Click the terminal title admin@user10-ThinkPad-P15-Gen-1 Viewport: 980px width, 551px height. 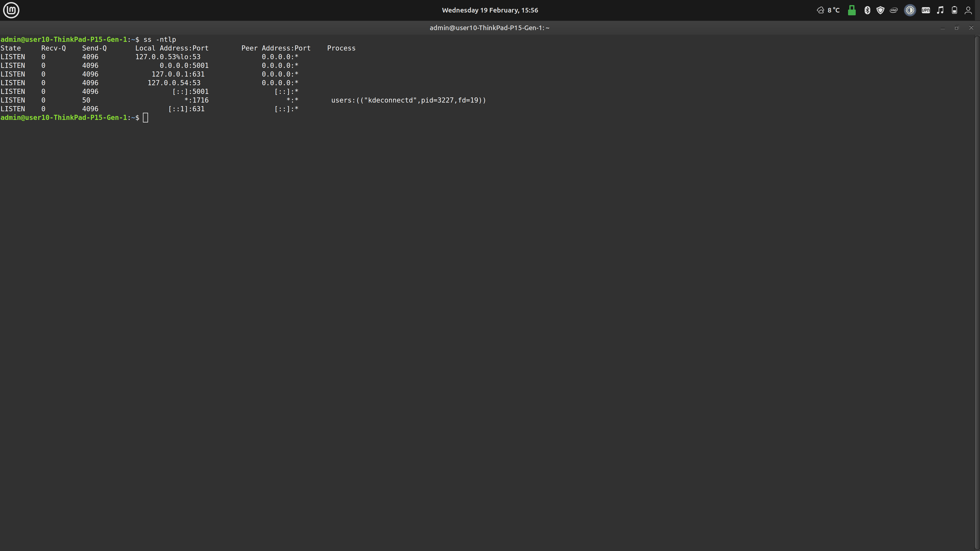(489, 28)
